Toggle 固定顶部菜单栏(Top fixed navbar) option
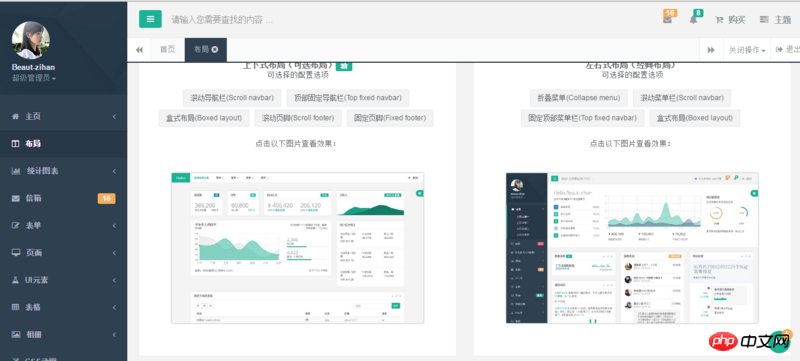The height and width of the screenshot is (361, 800). coord(582,118)
